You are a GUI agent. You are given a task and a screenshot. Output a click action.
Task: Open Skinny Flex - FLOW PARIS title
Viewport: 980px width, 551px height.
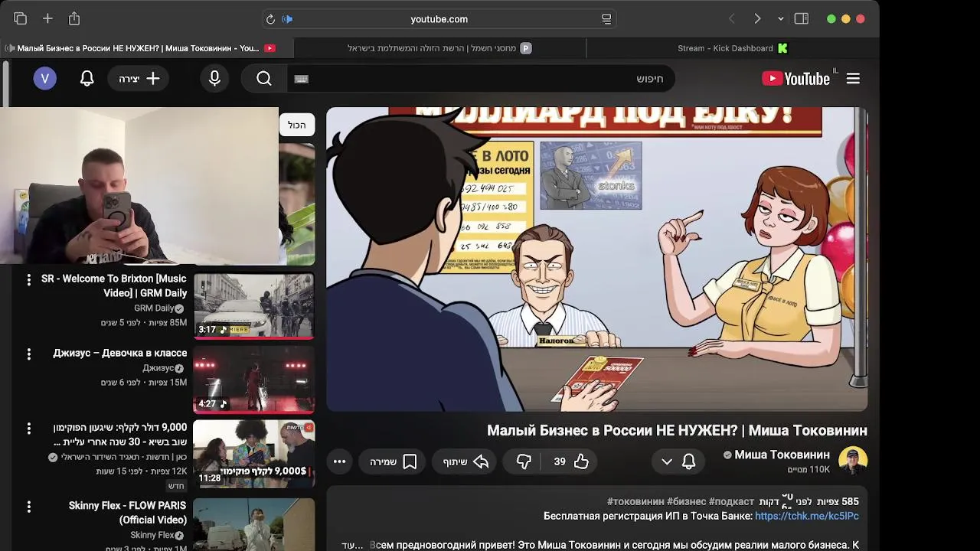128,513
